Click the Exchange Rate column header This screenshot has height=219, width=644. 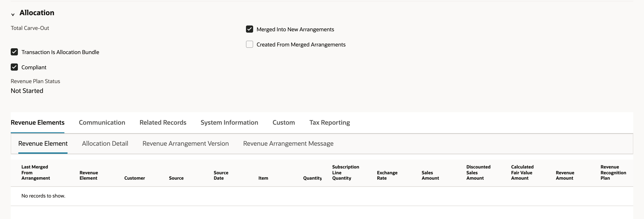pos(387,175)
